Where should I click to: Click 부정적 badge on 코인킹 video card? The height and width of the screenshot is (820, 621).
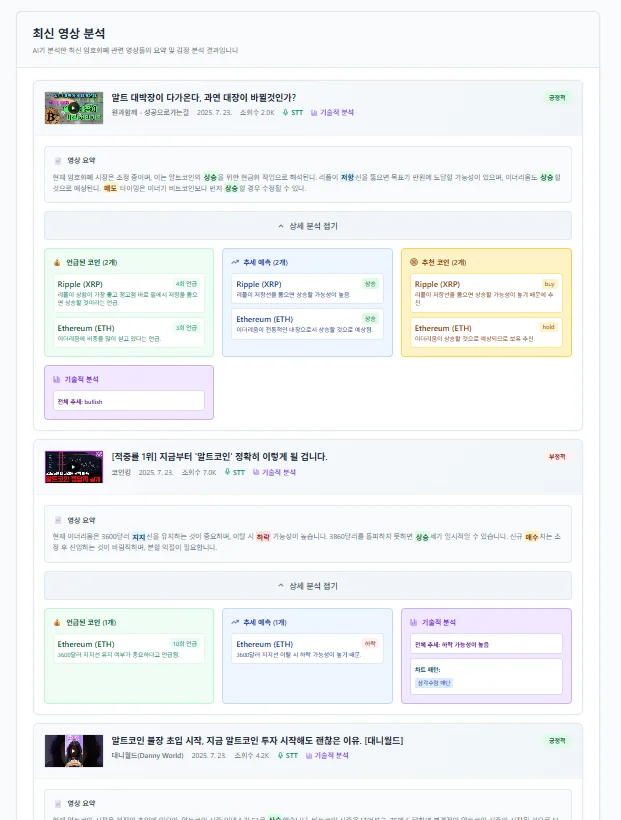tap(557, 457)
